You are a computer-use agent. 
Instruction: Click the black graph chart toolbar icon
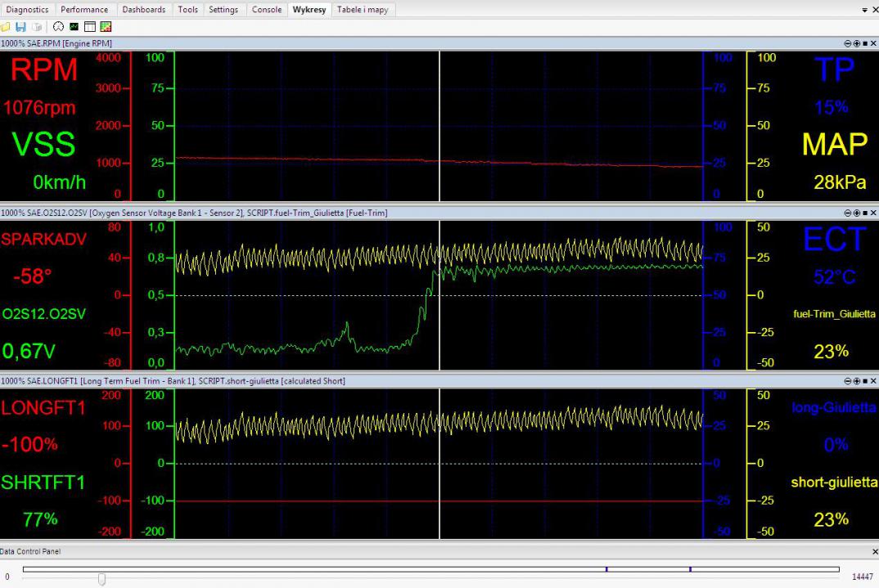point(74,27)
